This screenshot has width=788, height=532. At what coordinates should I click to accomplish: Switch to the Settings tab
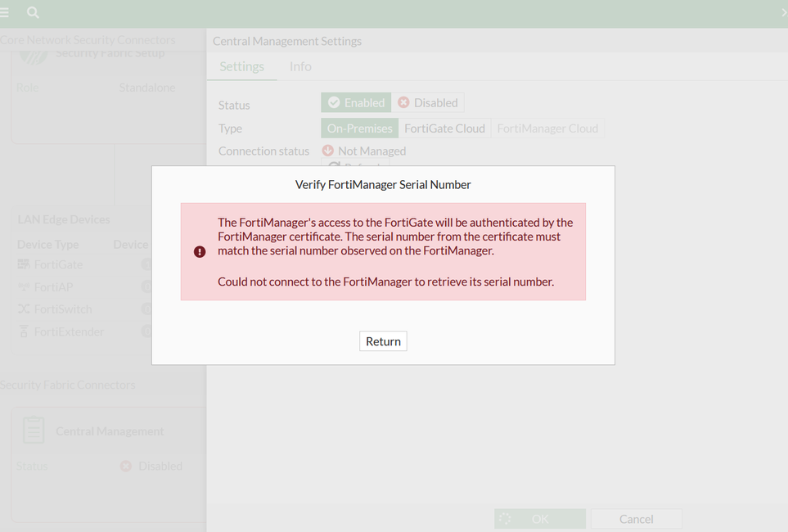(241, 66)
